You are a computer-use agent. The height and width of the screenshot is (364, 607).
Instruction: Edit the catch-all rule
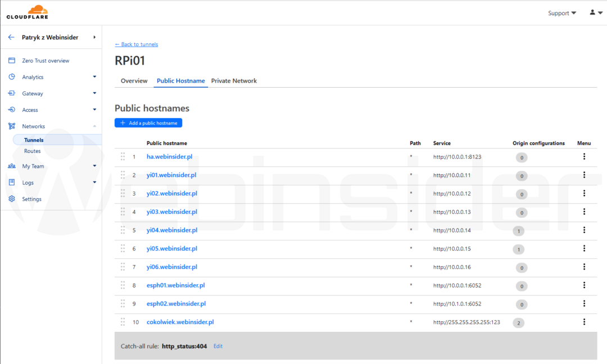[218, 347]
